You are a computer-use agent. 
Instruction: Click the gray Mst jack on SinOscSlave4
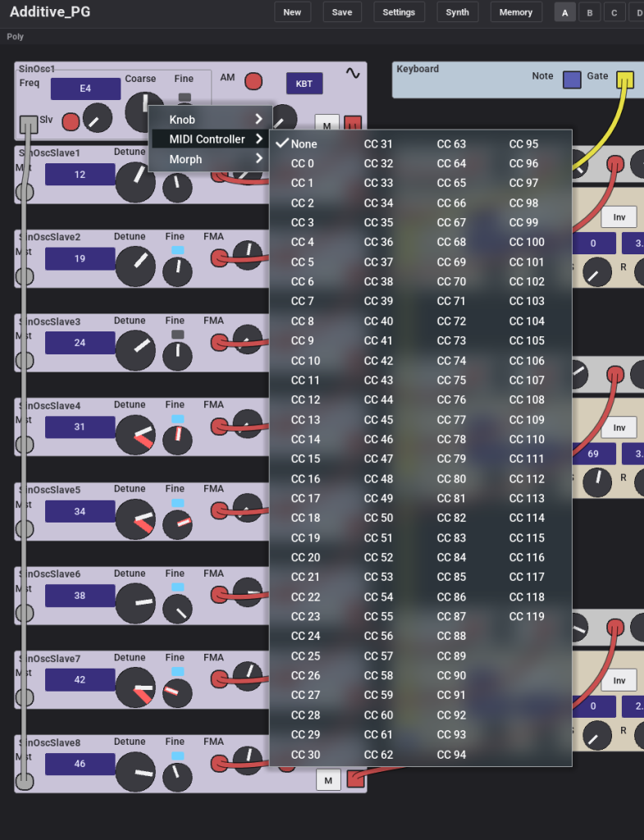point(25,445)
